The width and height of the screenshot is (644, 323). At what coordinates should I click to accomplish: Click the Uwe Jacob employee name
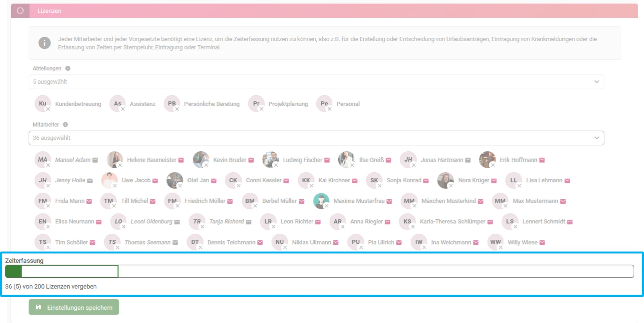[136, 180]
